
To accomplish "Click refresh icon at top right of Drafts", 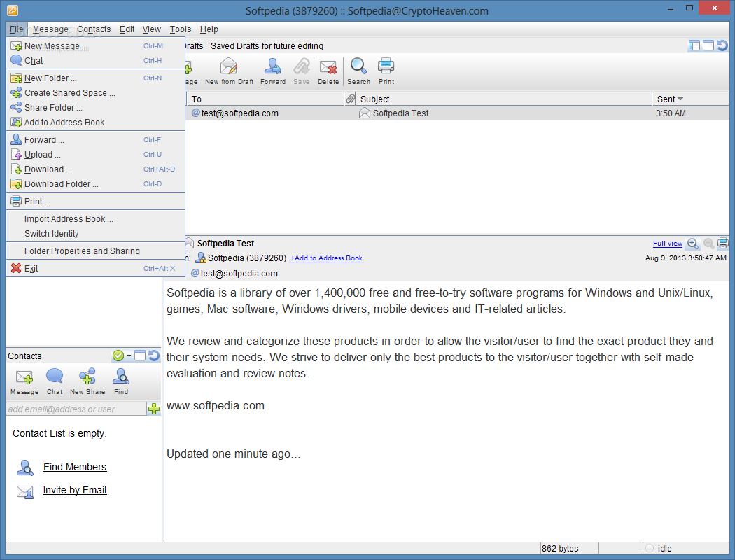I will (x=722, y=45).
